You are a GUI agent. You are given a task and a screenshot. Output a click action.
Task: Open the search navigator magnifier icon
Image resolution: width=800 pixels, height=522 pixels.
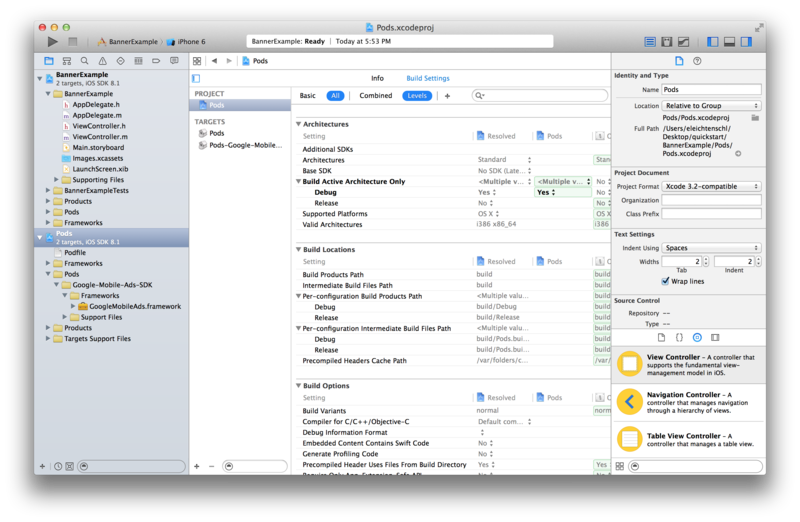point(85,61)
